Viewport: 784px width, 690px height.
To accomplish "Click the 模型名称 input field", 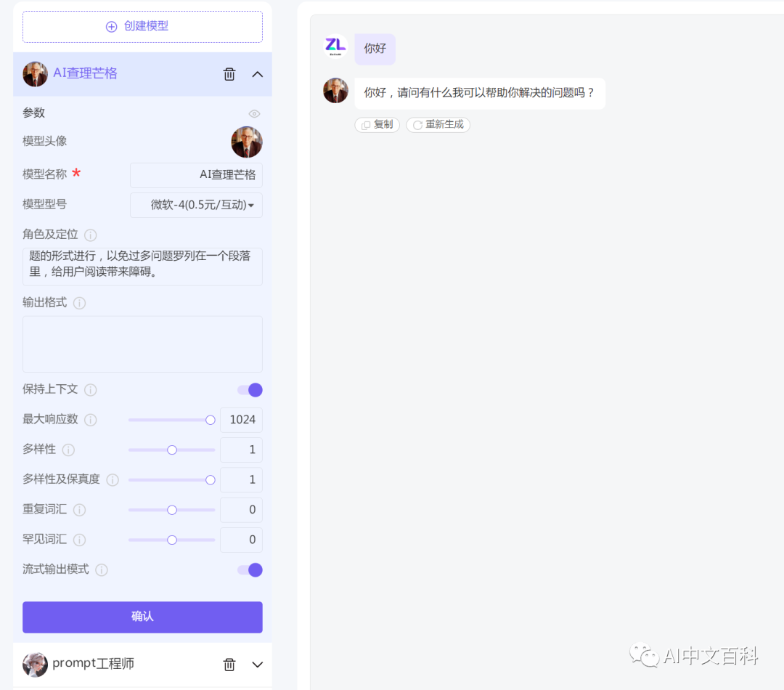I will coord(196,175).
